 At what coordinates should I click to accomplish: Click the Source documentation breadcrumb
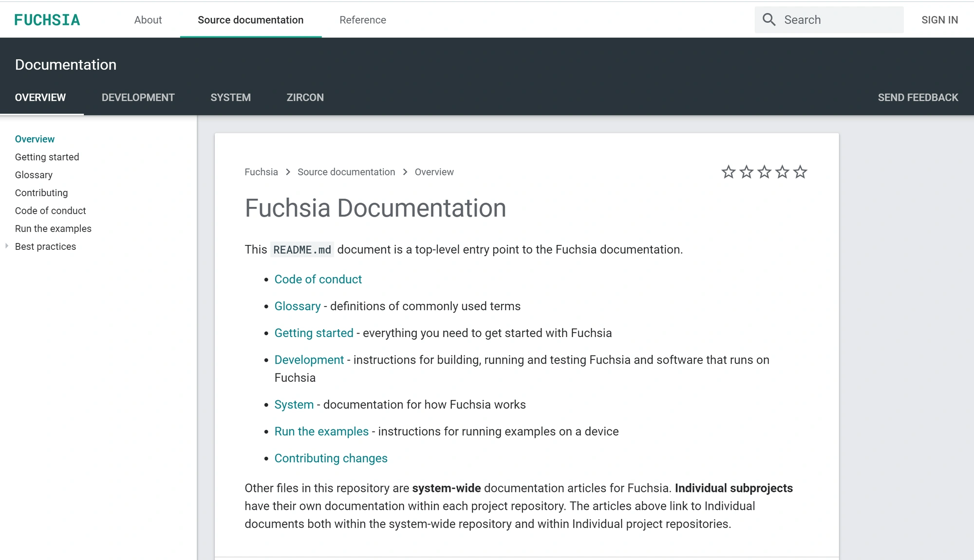[346, 172]
